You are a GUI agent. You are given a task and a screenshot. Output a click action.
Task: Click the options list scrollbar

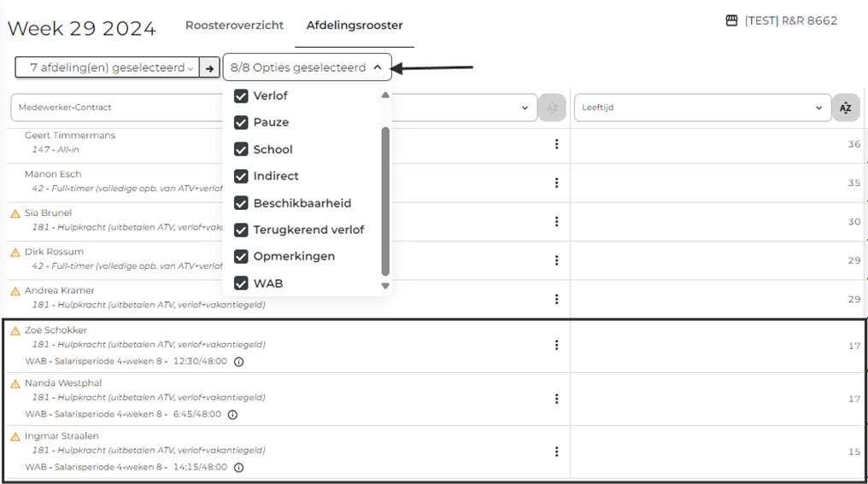pos(385,201)
